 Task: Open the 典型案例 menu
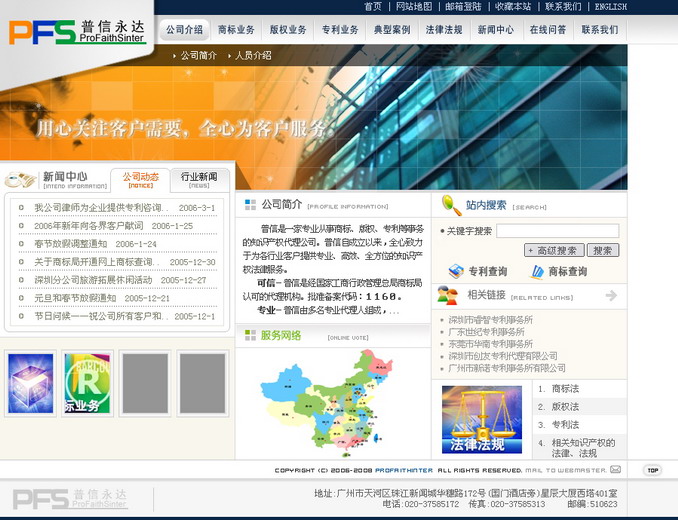pos(392,30)
